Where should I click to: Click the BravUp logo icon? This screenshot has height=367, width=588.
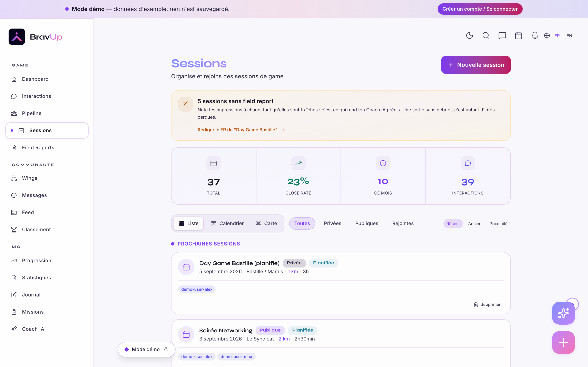tap(17, 37)
